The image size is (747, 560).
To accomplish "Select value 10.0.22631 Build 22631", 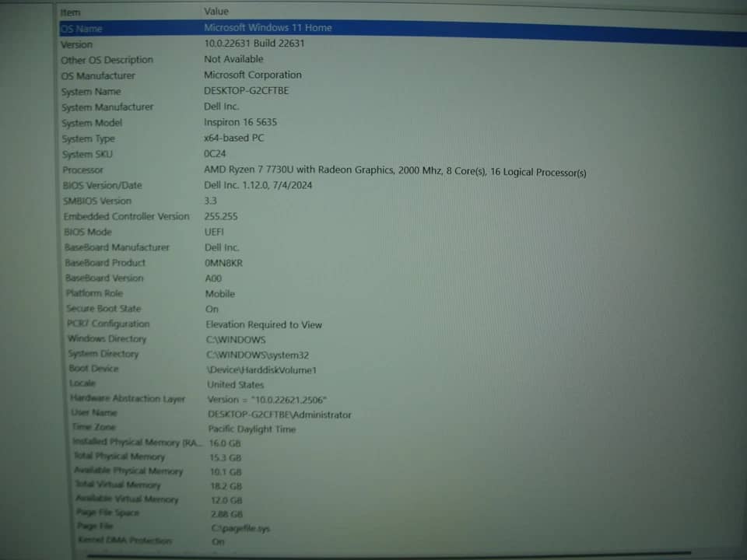I will 254,44.
